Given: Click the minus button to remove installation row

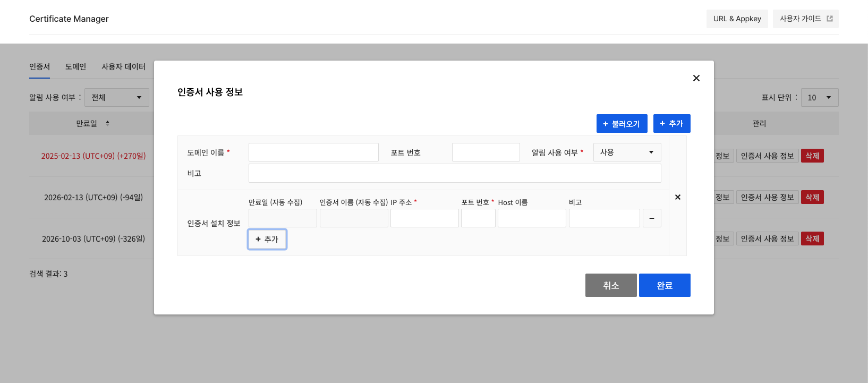Looking at the screenshot, I should pyautogui.click(x=651, y=218).
